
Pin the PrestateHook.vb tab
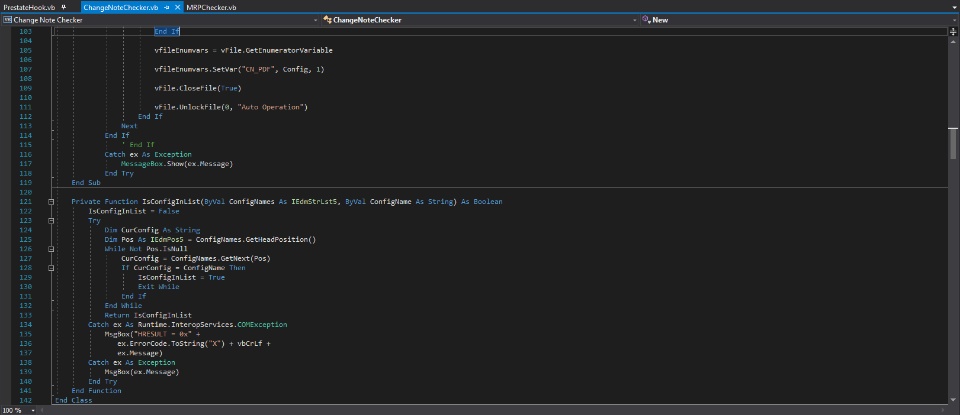click(63, 6)
